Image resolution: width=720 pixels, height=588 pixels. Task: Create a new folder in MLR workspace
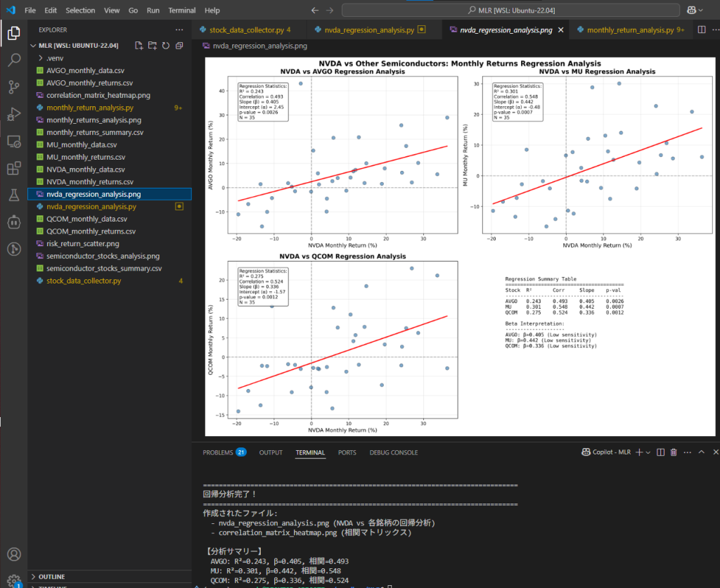[153, 46]
